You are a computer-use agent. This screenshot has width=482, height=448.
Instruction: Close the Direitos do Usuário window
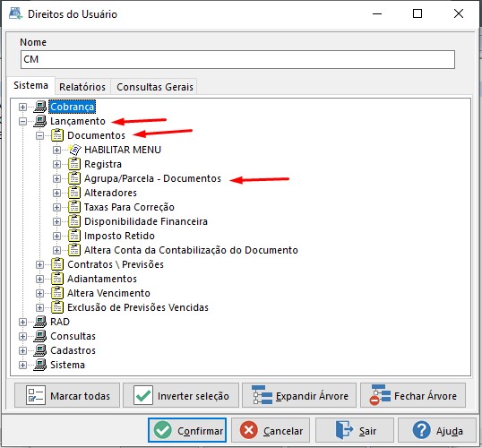tap(459, 13)
